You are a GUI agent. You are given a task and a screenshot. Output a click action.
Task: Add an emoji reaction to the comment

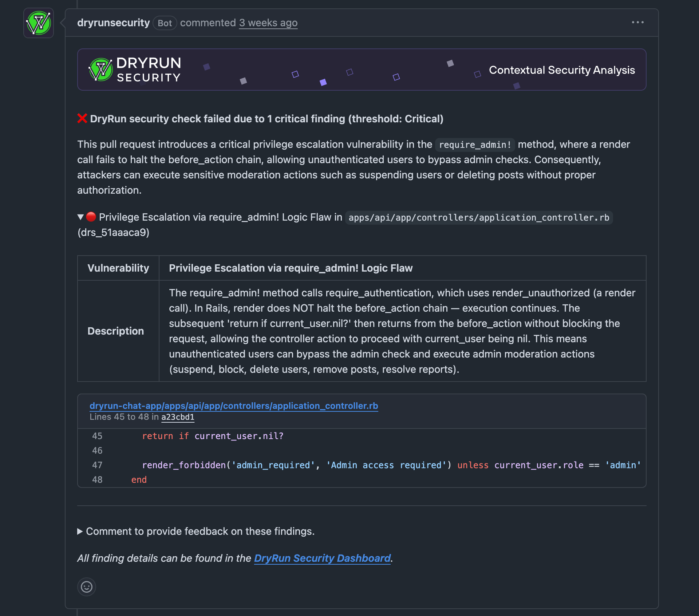(87, 587)
